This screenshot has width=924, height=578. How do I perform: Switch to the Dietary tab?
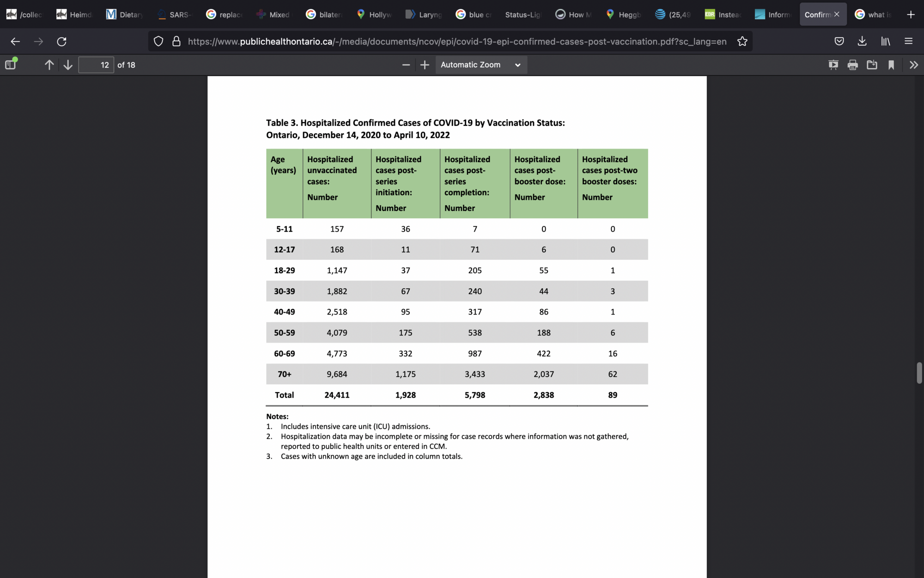coord(125,14)
